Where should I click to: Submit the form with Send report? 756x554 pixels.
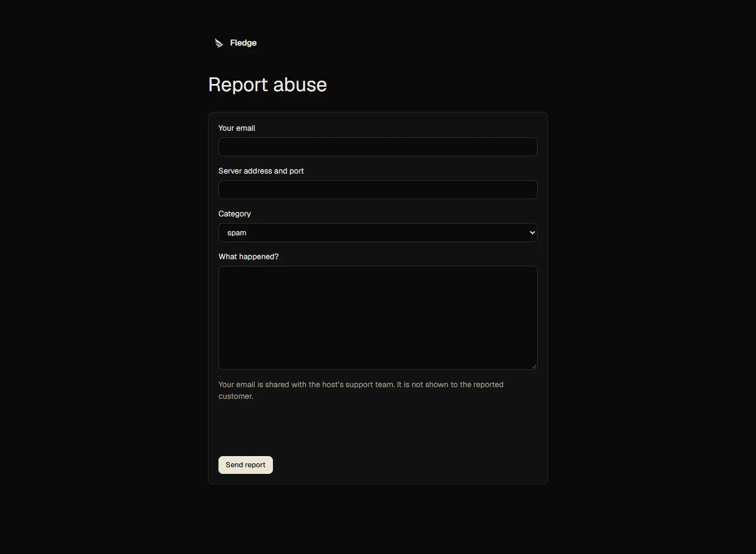(x=246, y=465)
